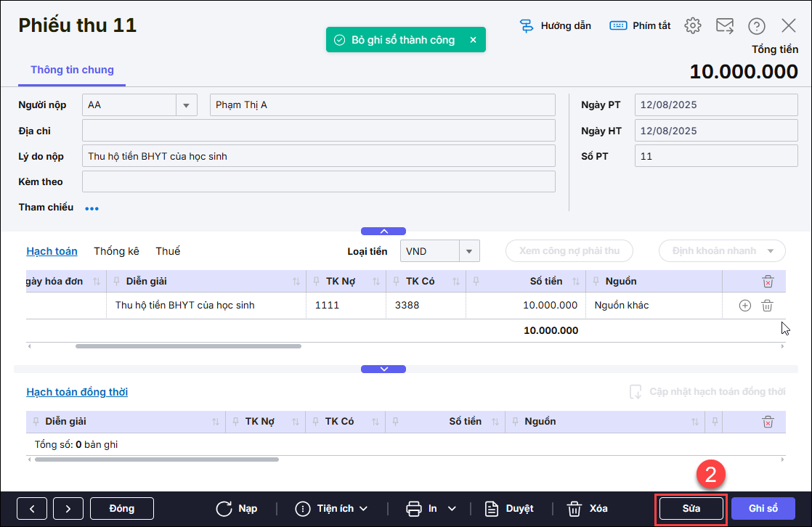Open the Loại tiền VND dropdown
Viewport: 812px width, 527px height.
[x=469, y=251]
